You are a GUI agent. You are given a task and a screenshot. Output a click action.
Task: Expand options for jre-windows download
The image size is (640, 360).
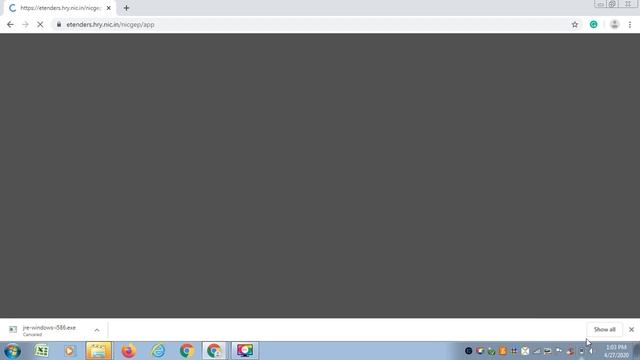(97, 330)
